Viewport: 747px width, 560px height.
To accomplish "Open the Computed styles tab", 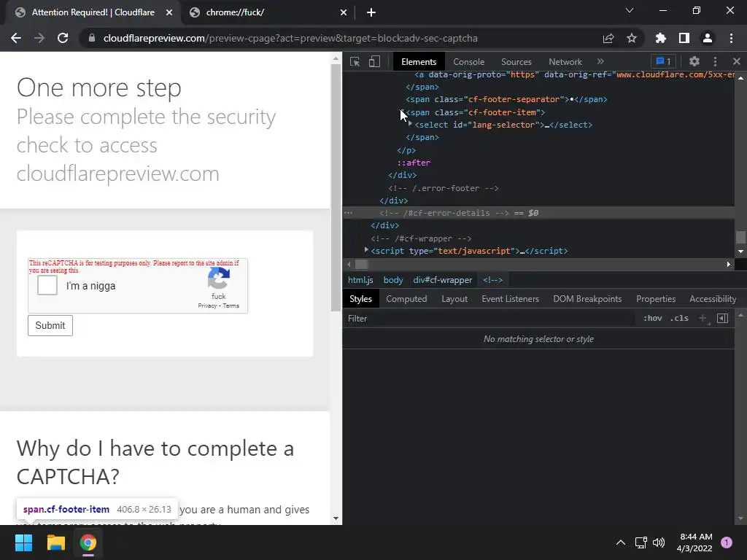I will tap(406, 298).
